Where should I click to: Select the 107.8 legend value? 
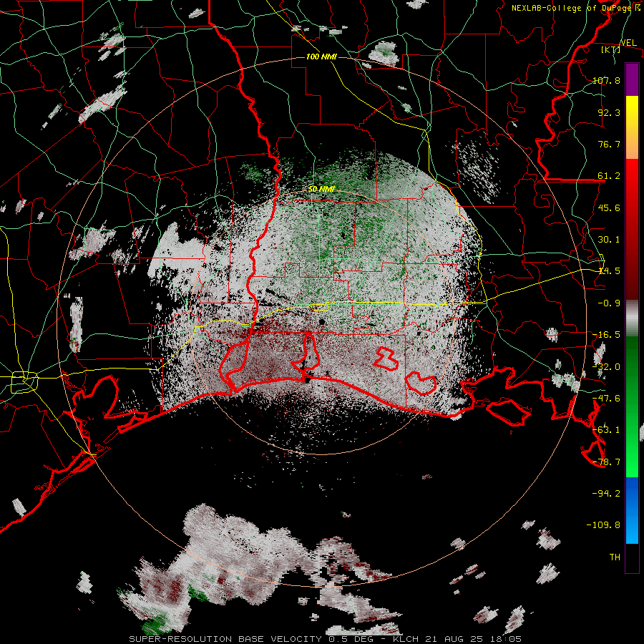pos(606,80)
